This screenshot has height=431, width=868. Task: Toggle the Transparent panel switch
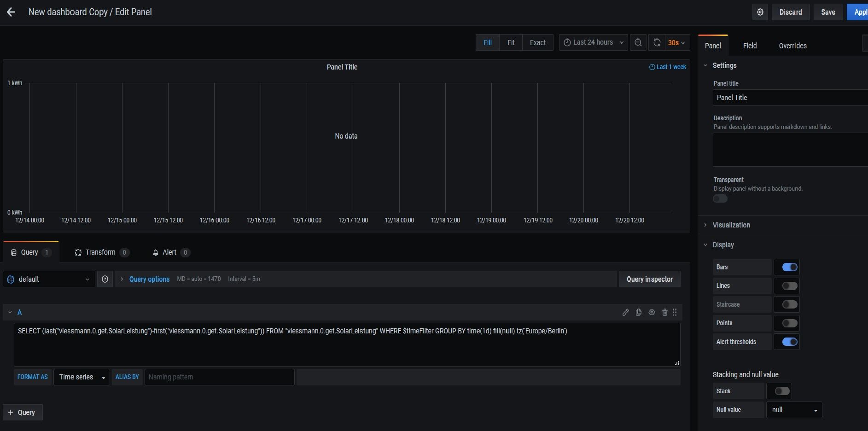click(720, 198)
